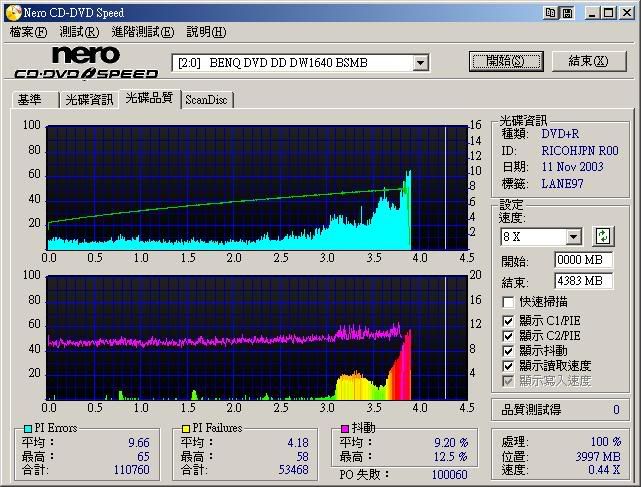Click the PI Errors average 9.66
641x487 pixels.
coord(139,442)
